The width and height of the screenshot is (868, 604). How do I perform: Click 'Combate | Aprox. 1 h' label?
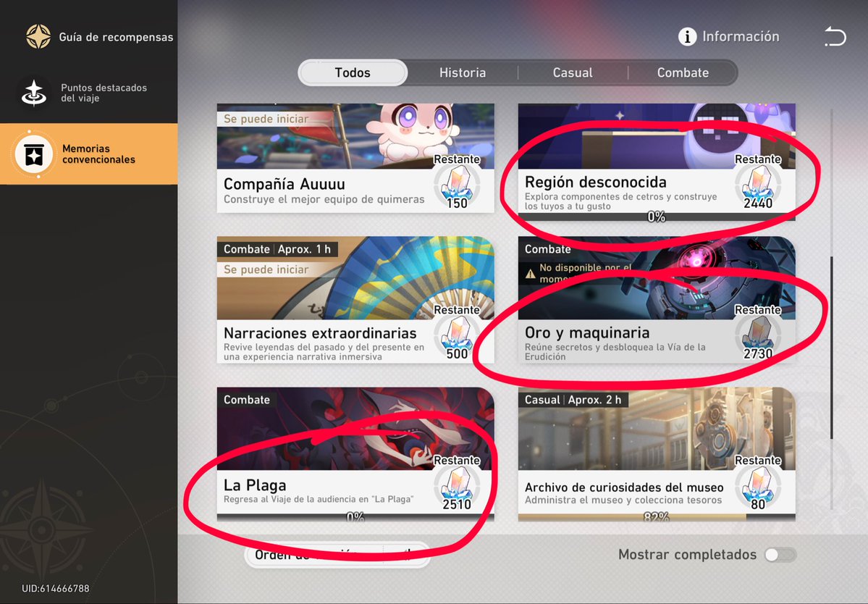coord(277,249)
